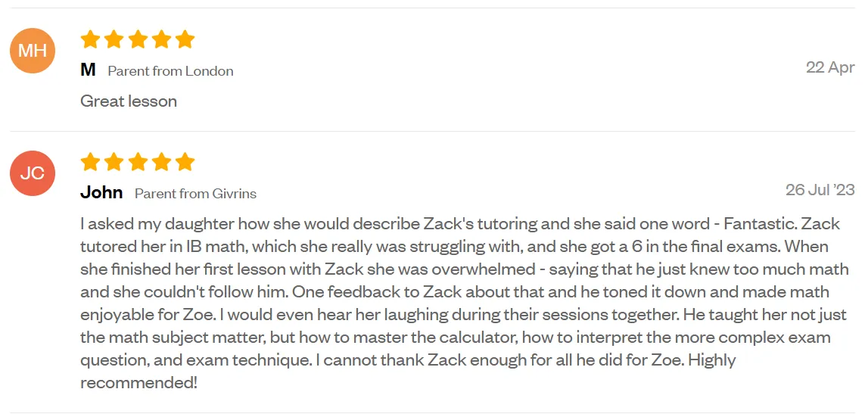868x417 pixels.
Task: Click reviewer name M
Action: [x=88, y=70]
